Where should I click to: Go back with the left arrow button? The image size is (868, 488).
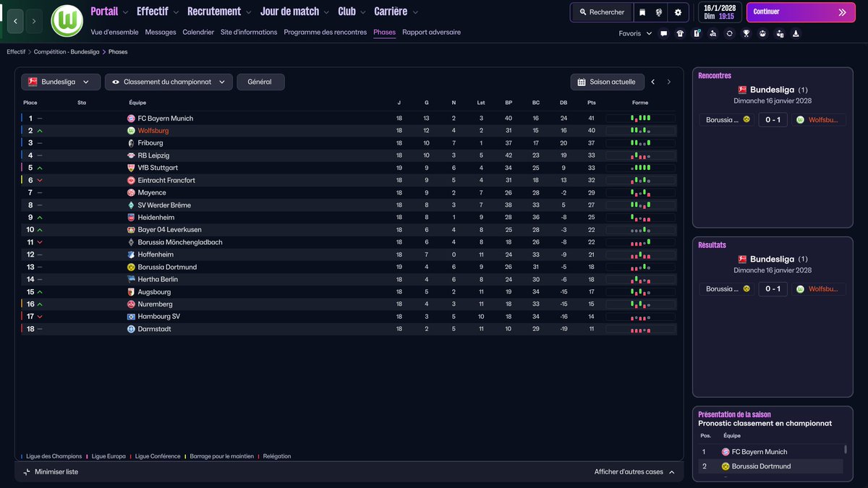click(15, 21)
